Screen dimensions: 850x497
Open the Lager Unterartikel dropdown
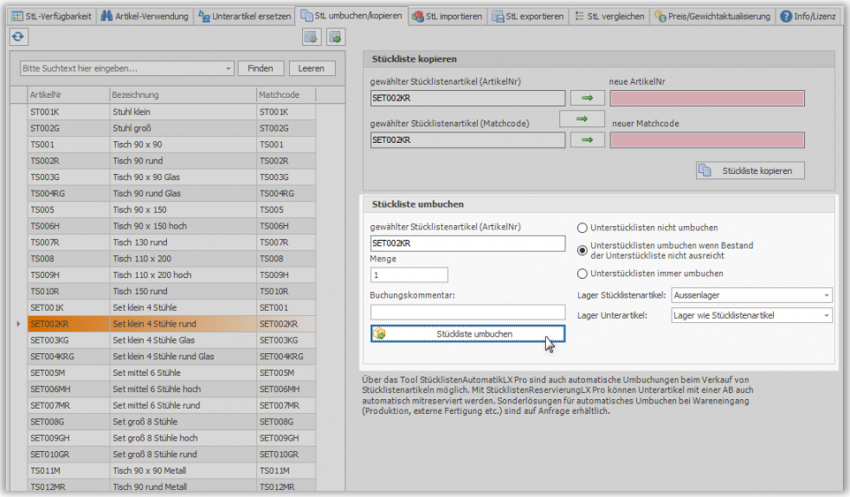click(x=751, y=315)
